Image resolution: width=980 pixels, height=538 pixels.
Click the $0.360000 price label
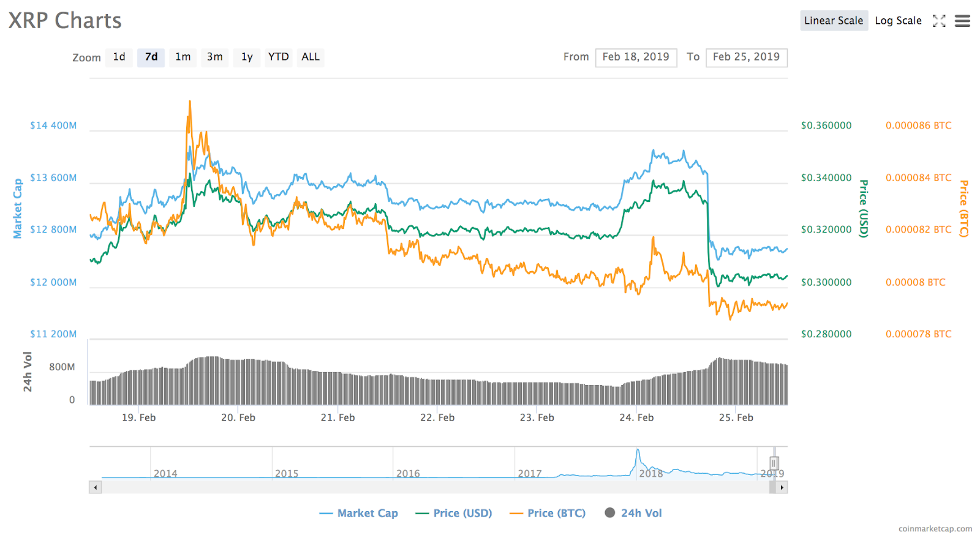click(x=826, y=125)
